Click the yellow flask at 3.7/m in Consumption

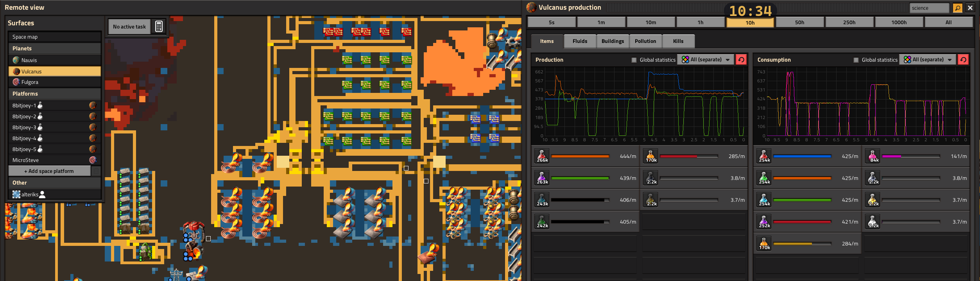click(x=873, y=200)
